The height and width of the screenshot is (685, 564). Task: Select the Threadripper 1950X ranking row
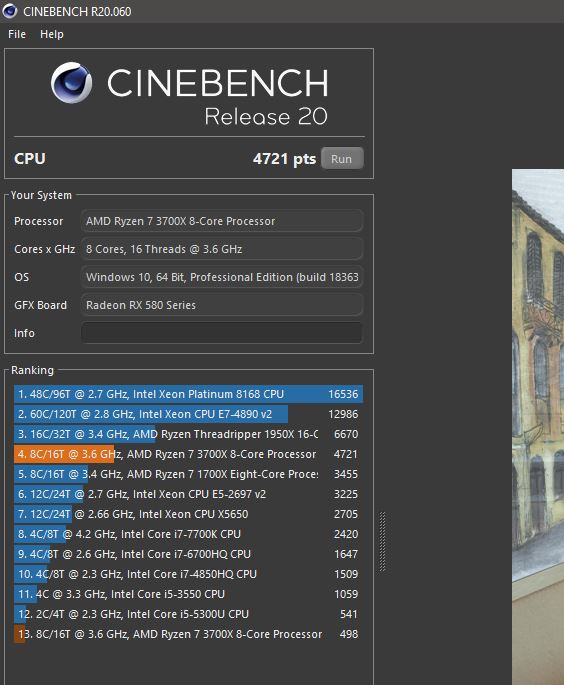pyautogui.click(x=188, y=434)
